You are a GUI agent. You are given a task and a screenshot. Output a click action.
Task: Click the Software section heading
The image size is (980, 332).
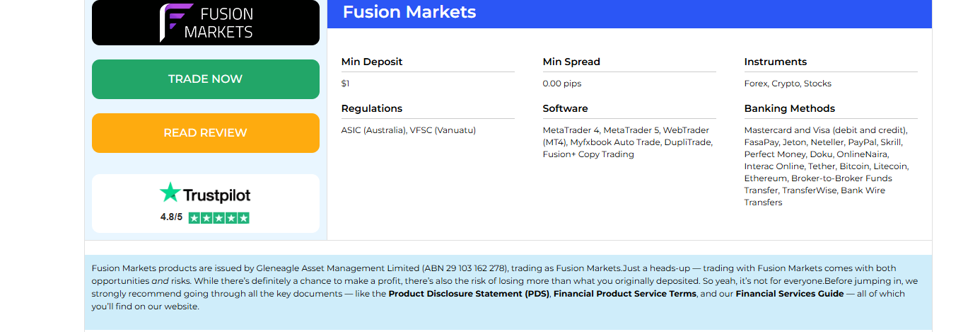pyautogui.click(x=566, y=108)
